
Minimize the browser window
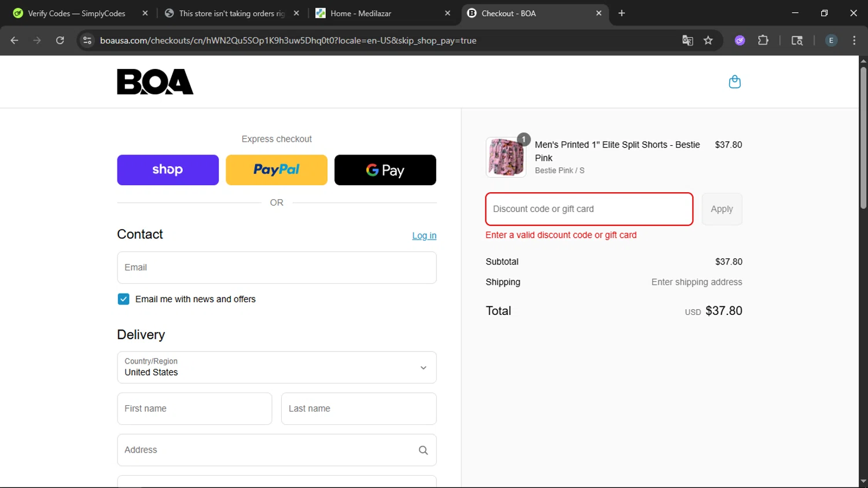(795, 13)
